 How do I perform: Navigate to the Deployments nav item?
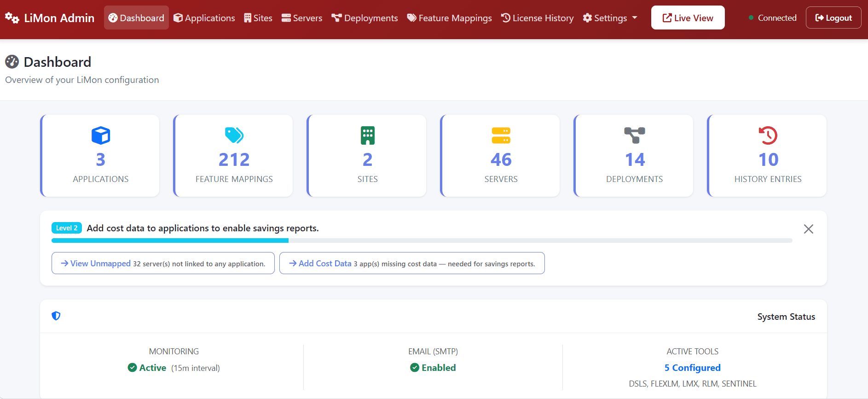click(365, 18)
